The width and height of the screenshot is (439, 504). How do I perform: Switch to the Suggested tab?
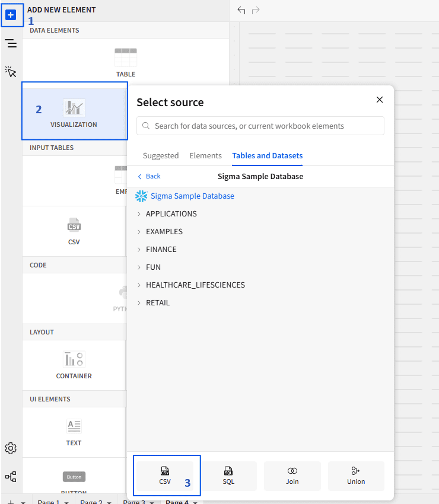[161, 155]
